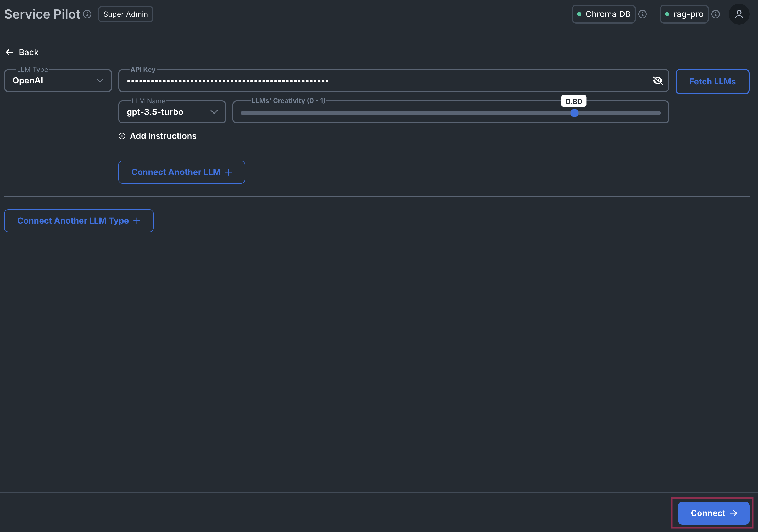The image size is (758, 532).
Task: Click Connect Another LLM button
Action: coord(182,172)
